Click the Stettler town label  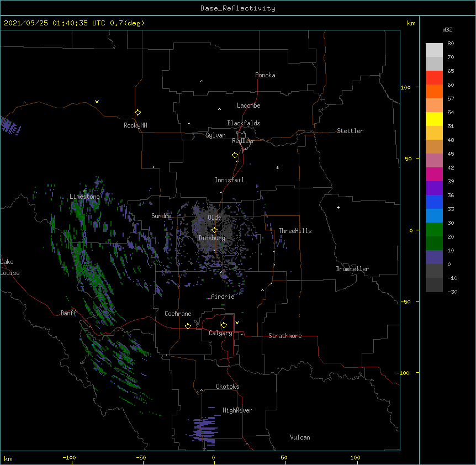(x=350, y=131)
